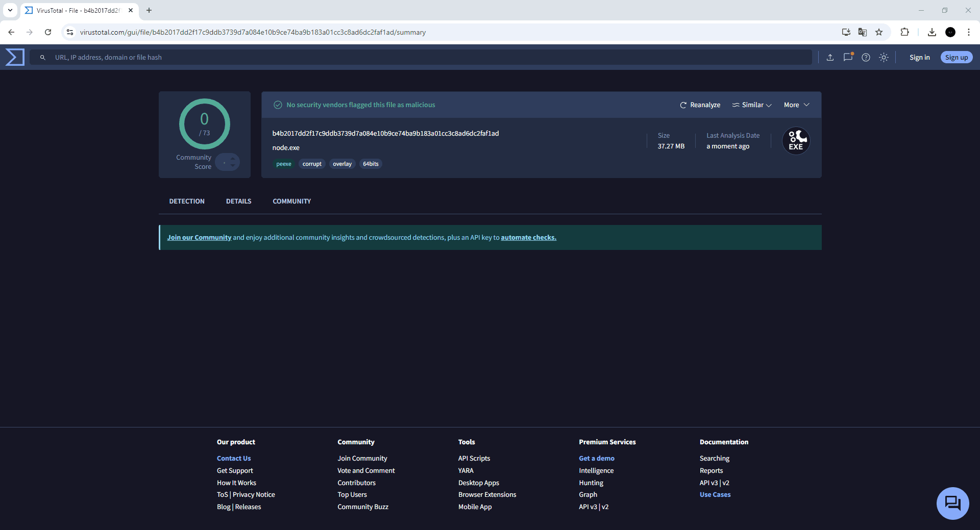Click the browser profile avatar
The image size is (980, 530).
(950, 32)
